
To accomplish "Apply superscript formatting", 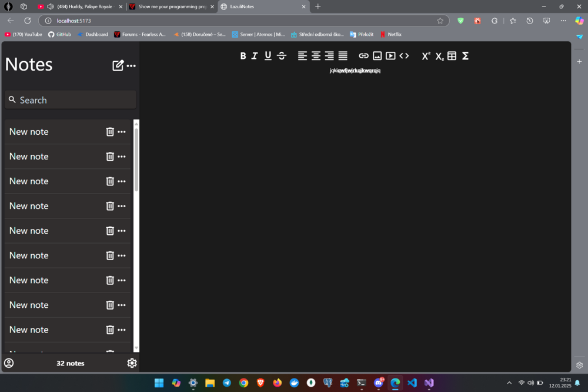I will 426,56.
